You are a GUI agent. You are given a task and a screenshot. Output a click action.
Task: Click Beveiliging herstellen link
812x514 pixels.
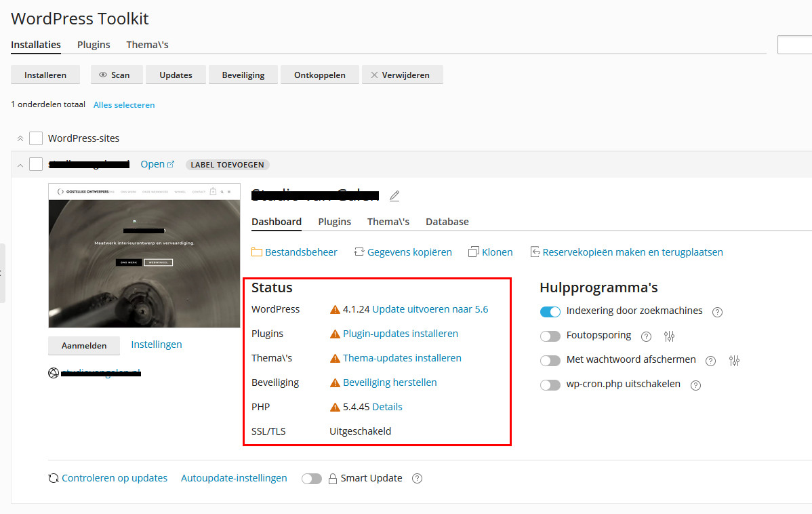390,382
